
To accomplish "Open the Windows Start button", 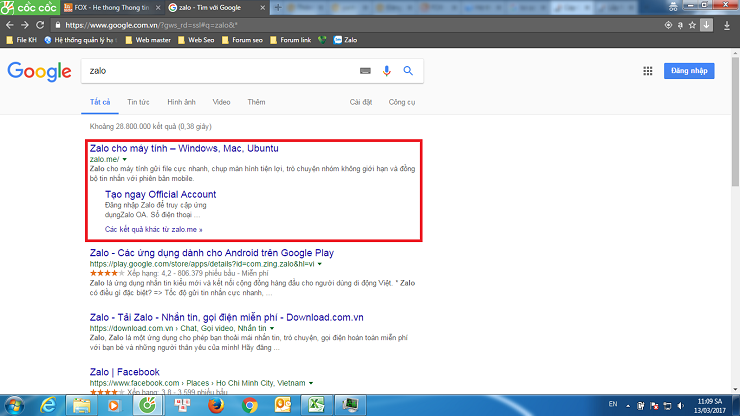I will click(15, 406).
